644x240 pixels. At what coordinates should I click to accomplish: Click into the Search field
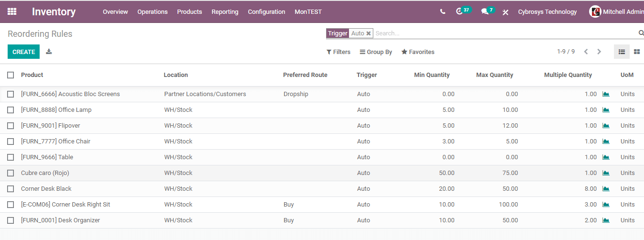[505, 33]
